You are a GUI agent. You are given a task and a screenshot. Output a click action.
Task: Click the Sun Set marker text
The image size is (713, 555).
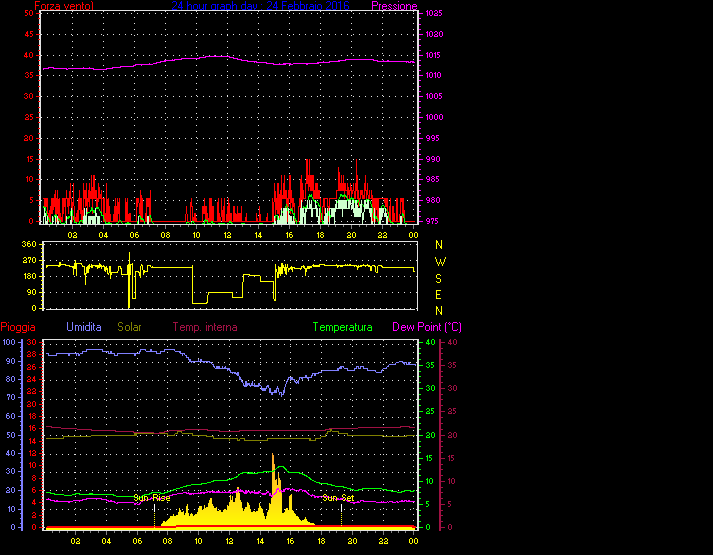click(x=338, y=497)
